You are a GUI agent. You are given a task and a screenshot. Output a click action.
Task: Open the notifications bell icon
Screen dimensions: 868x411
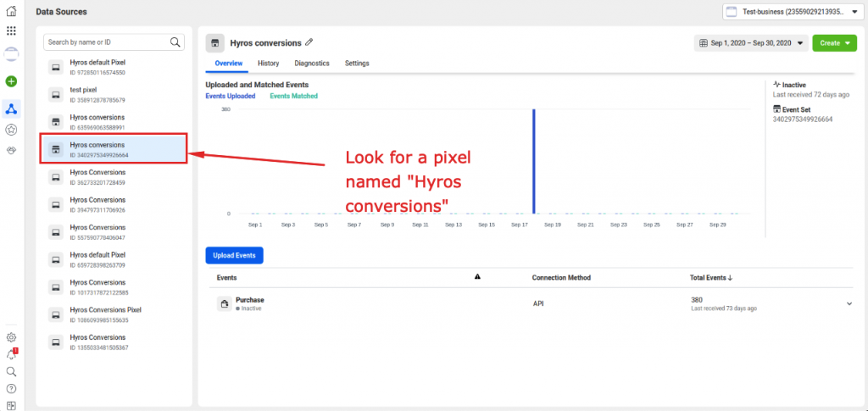pos(11,354)
